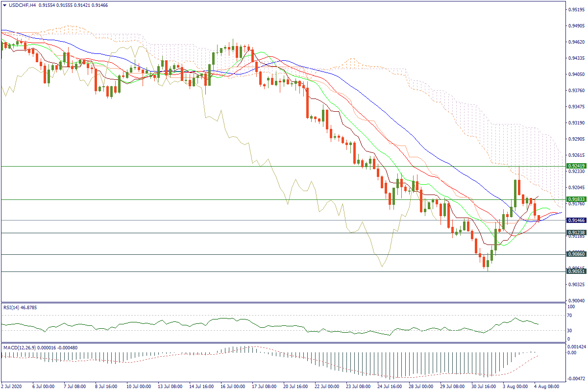Select the MACD 0.001424 scale value
This screenshot has width=588, height=392.
(574, 346)
